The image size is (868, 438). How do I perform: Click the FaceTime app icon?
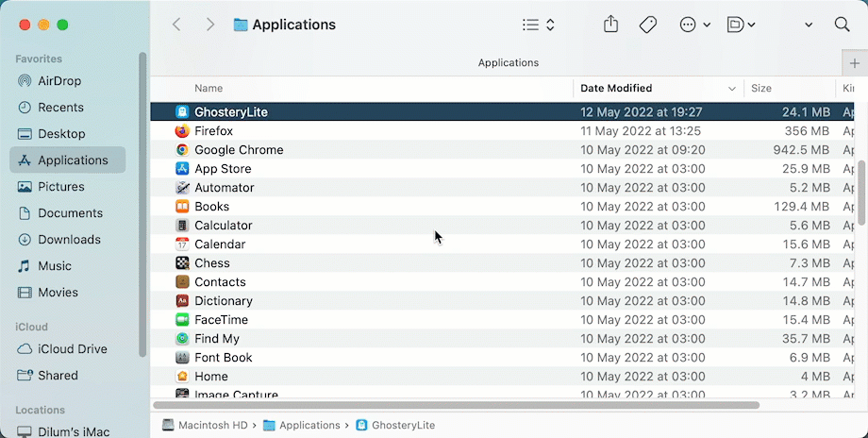click(x=182, y=319)
